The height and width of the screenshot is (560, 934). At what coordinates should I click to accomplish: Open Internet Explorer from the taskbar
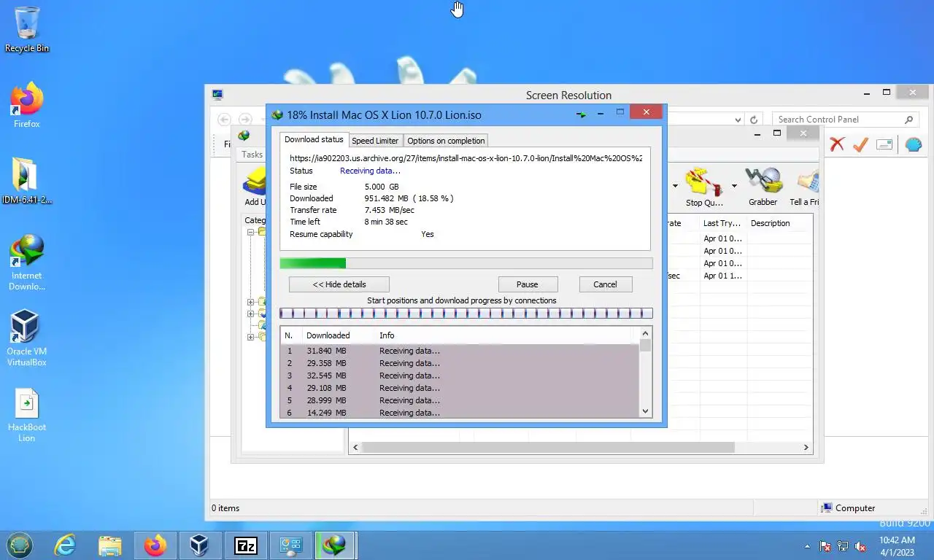[x=66, y=545]
